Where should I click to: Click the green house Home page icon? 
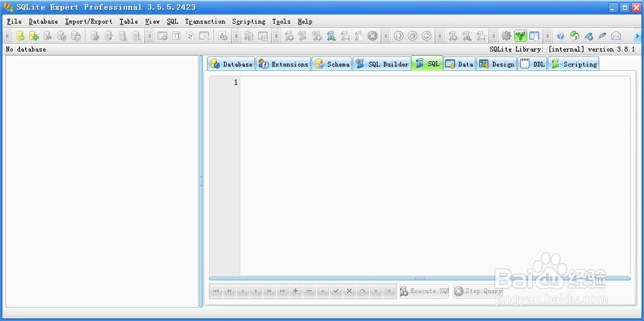pos(574,36)
